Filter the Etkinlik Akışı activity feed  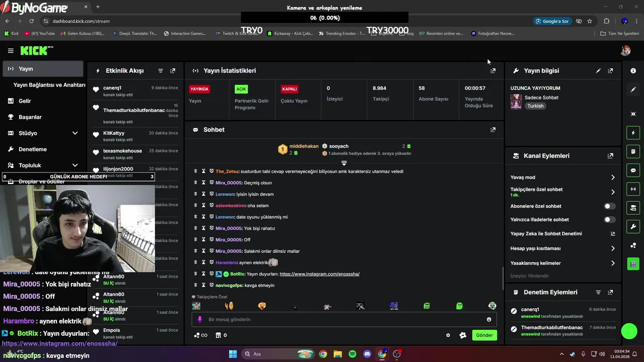[x=160, y=71]
